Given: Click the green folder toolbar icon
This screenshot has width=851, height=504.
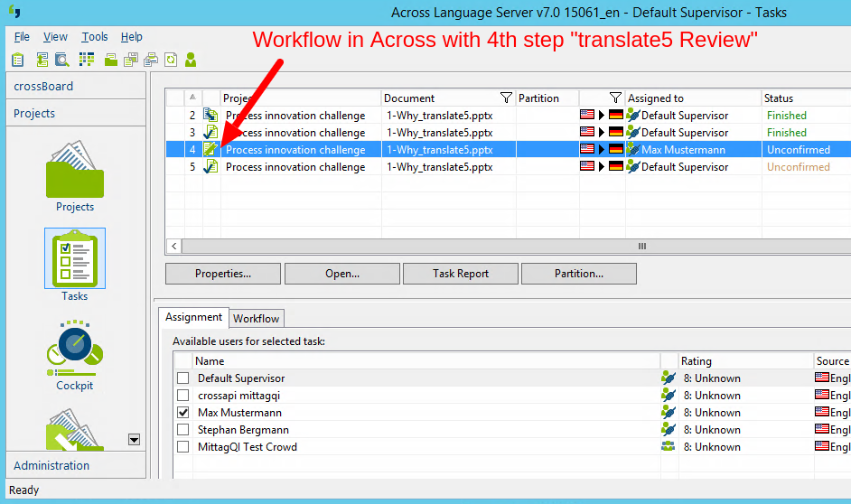Looking at the screenshot, I should coord(111,60).
